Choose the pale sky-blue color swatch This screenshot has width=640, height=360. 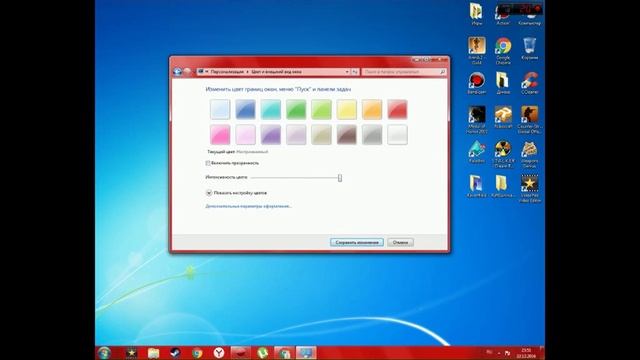point(220,109)
